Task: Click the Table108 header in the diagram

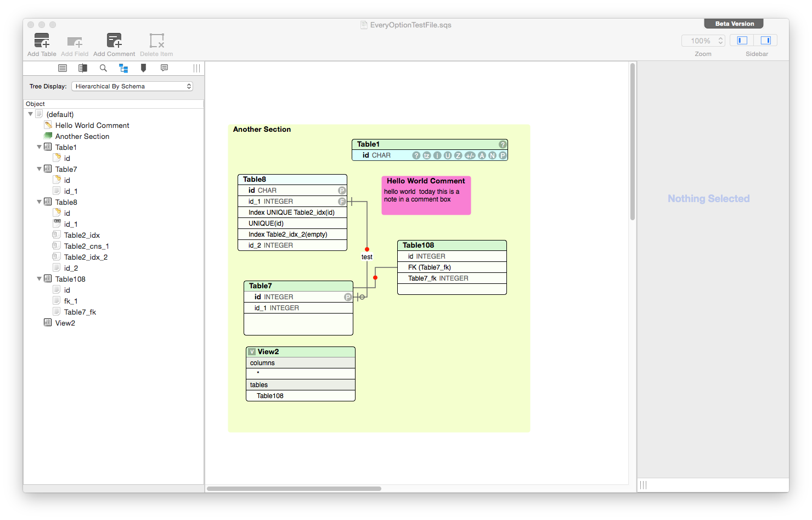Action: click(452, 245)
